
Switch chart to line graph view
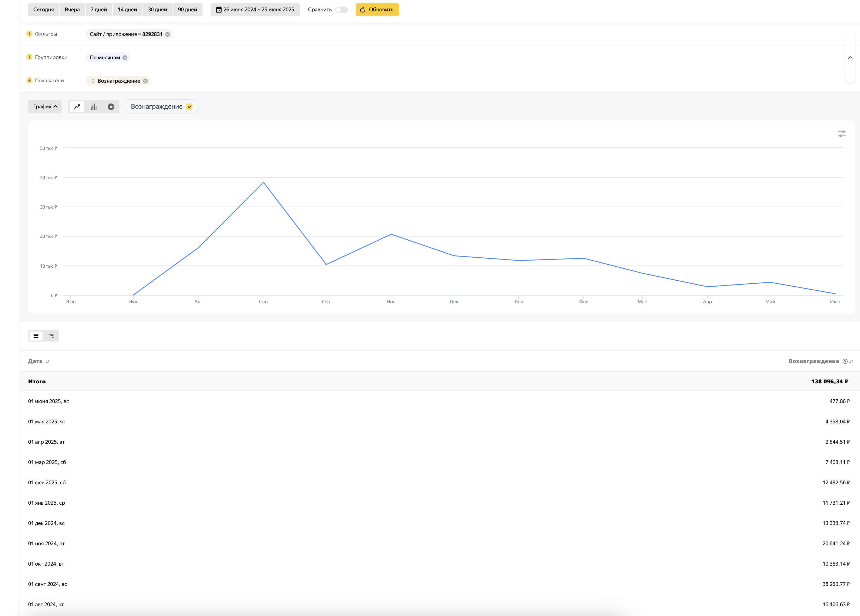[x=77, y=106]
